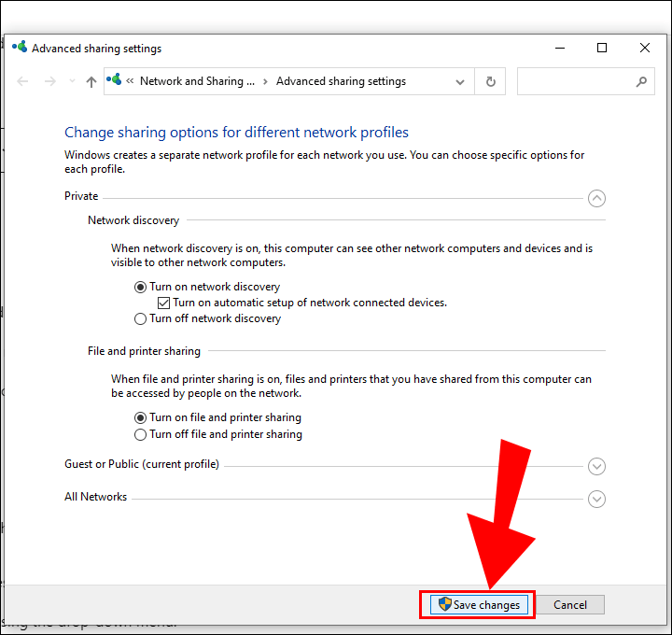This screenshot has height=635, width=672.
Task: Click the window title bar network icon
Action: [20, 48]
